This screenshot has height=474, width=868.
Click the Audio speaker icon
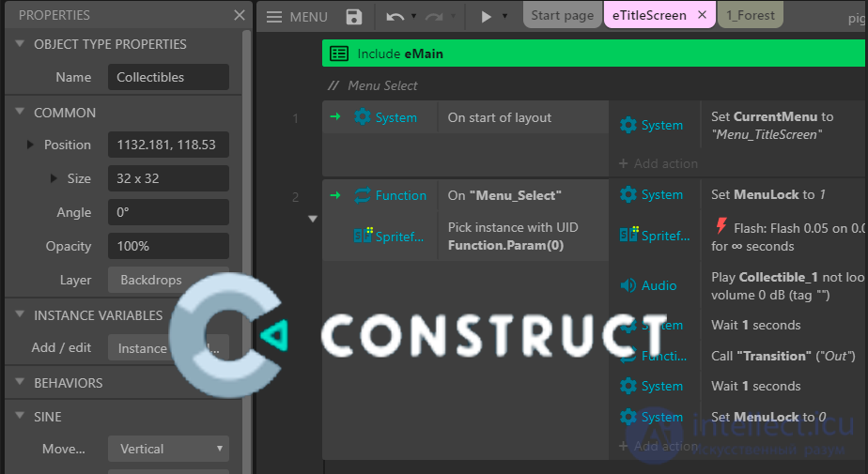pos(628,285)
